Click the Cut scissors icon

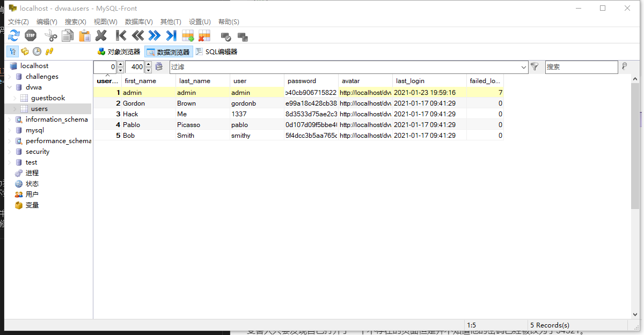pyautogui.click(x=51, y=36)
